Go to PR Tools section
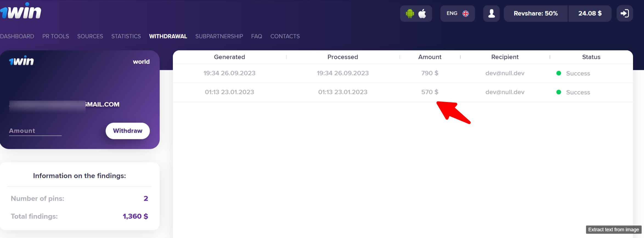This screenshot has height=238, width=644. coord(56,36)
